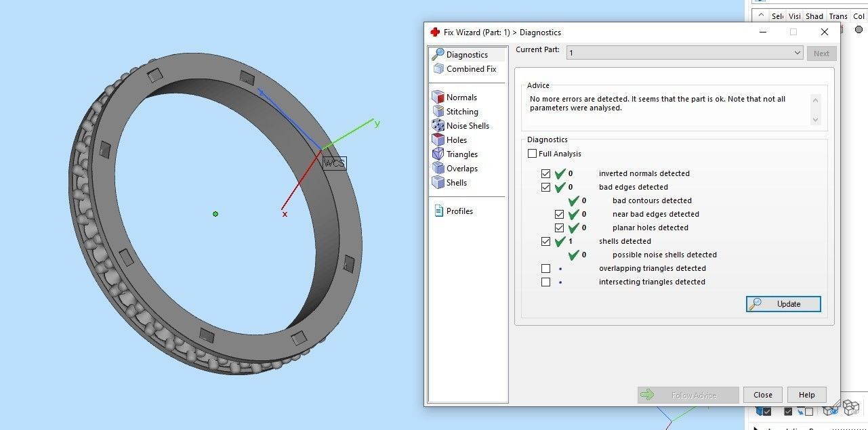The height and width of the screenshot is (430, 868).
Task: Click the 'possible noise shells detected' text
Action: (664, 255)
